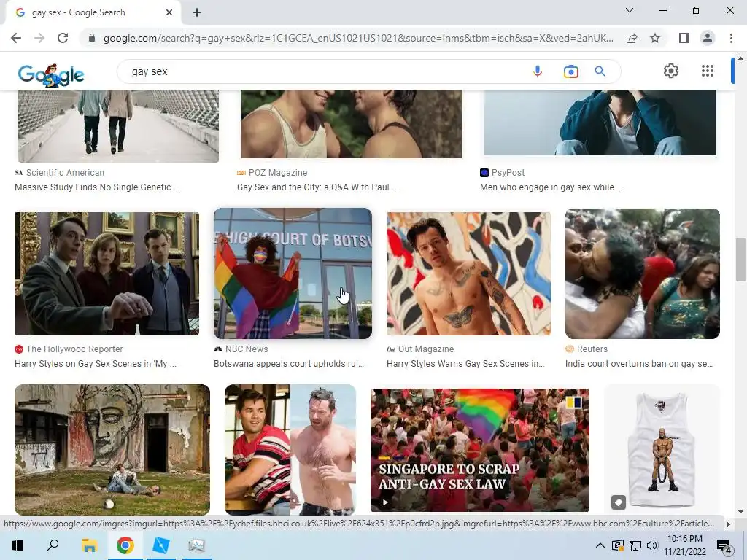Play the Singapore video with play icon

pyautogui.click(x=385, y=502)
